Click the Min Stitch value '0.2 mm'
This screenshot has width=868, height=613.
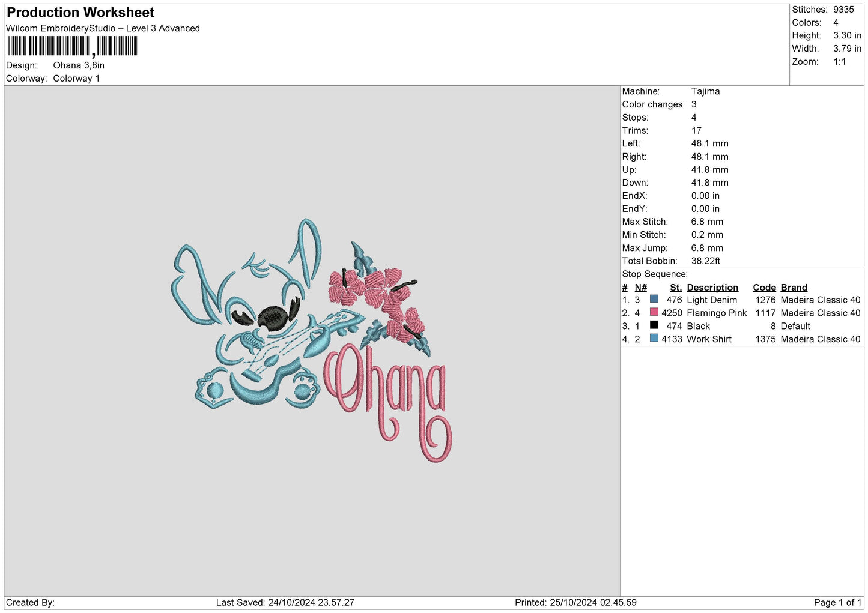coord(707,235)
